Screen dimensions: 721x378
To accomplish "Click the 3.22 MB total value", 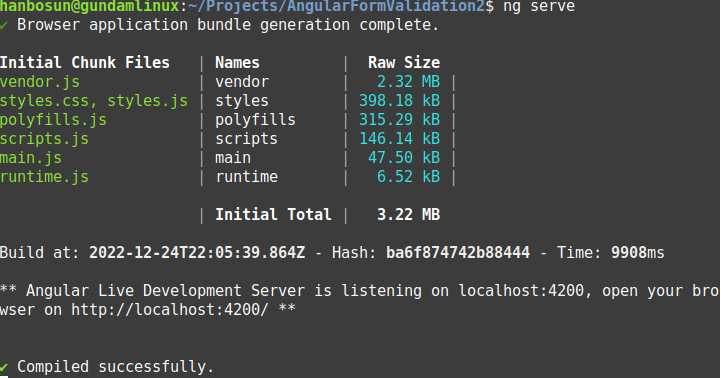I will [x=408, y=215].
